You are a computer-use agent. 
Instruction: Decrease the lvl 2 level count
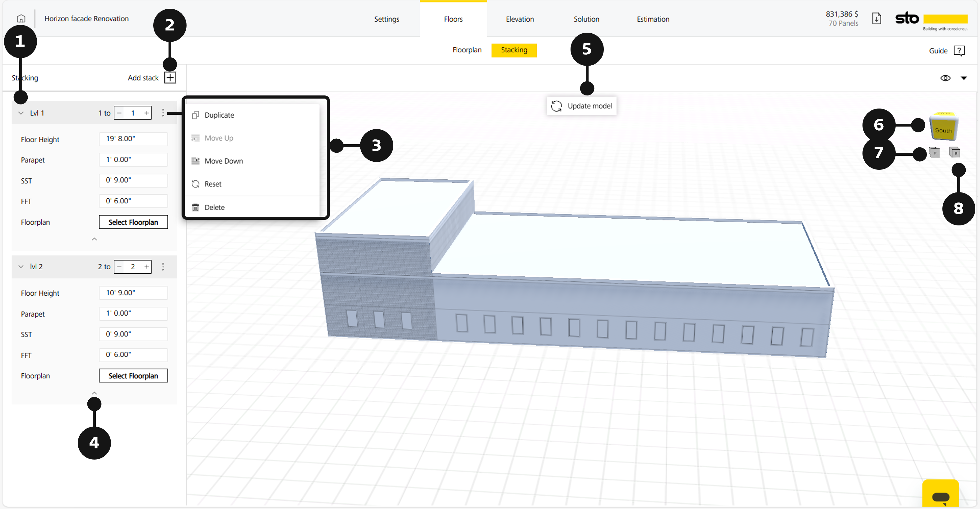pos(119,267)
